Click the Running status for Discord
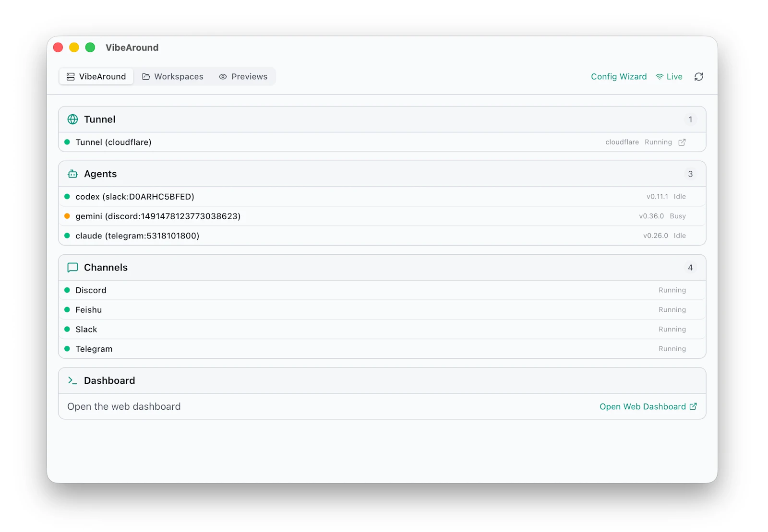Viewport: 768px width, 532px height. 672,290
